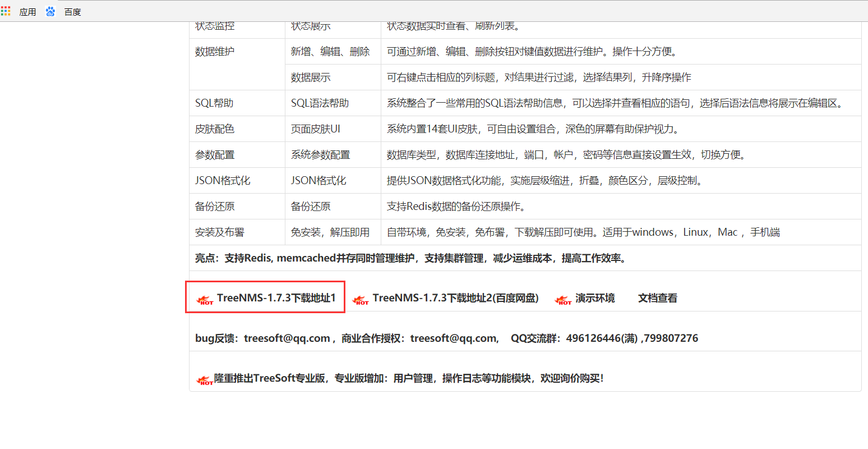The width and height of the screenshot is (868, 449).
Task: Open the 应用 bookmarks shortcut label
Action: click(x=27, y=12)
